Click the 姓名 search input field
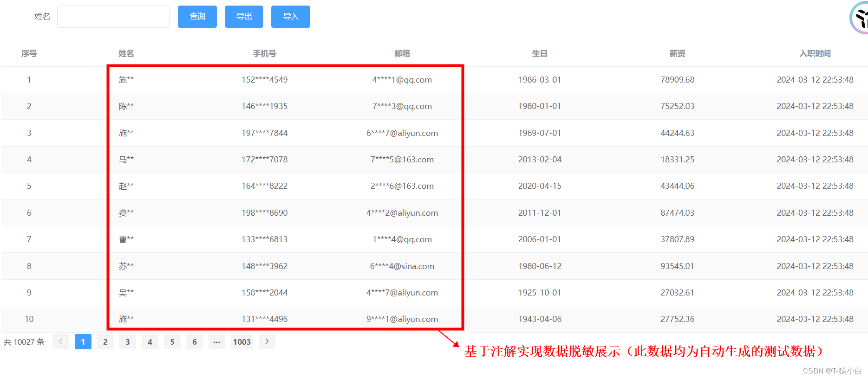 coord(113,17)
